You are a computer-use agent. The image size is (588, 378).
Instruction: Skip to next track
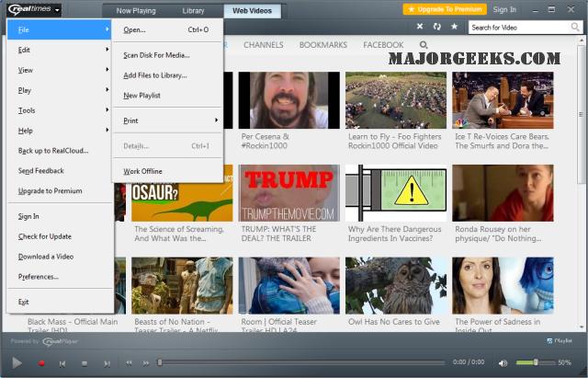point(107,363)
